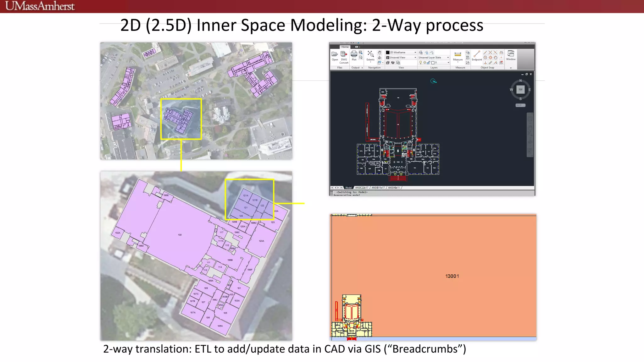The width and height of the screenshot is (644, 362).
Task: Click the layer 0 color swatch
Action: [433, 63]
